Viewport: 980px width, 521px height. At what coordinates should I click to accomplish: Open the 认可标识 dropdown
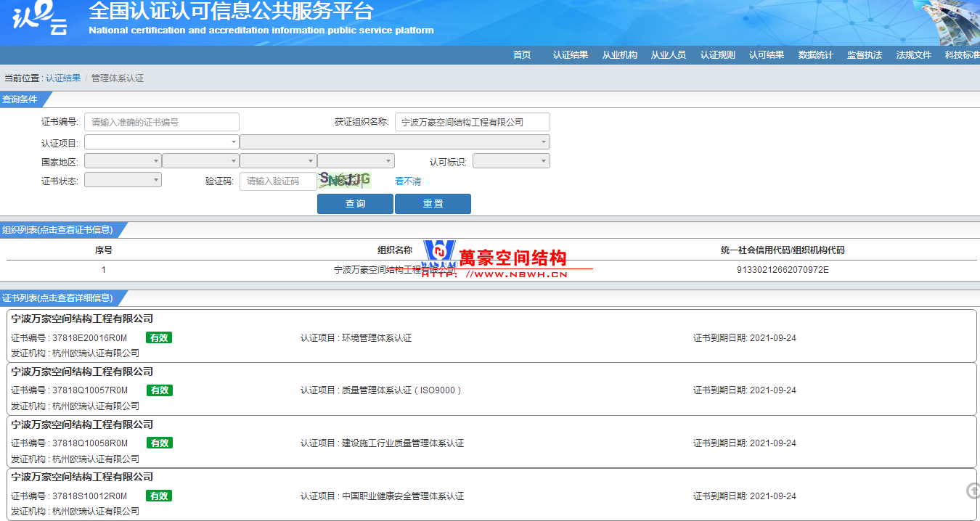510,161
